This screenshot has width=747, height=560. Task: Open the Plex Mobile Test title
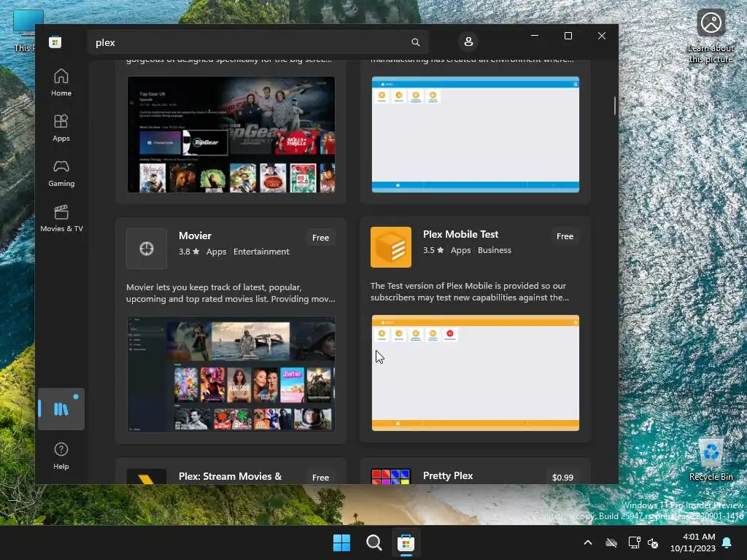461,234
